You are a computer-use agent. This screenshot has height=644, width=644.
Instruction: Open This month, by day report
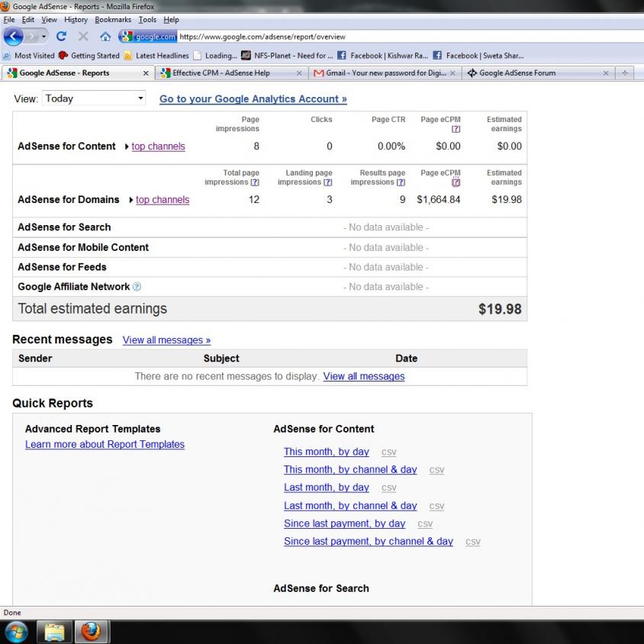326,452
